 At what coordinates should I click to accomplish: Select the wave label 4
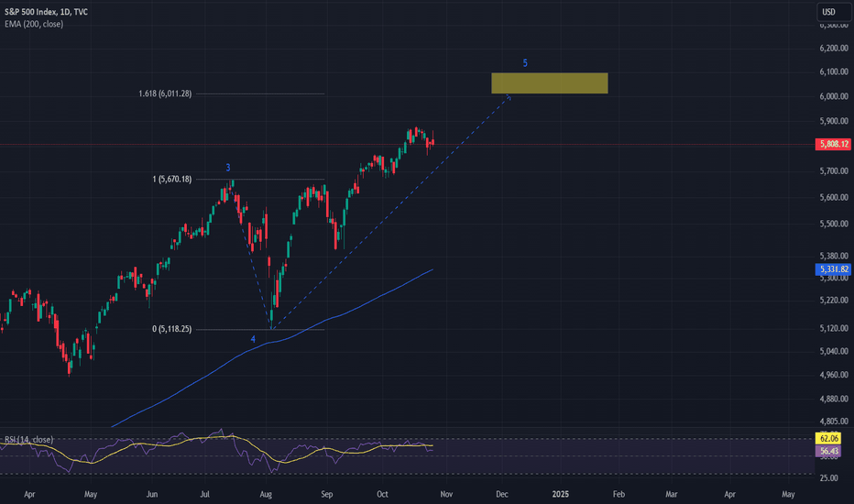pyautogui.click(x=253, y=339)
